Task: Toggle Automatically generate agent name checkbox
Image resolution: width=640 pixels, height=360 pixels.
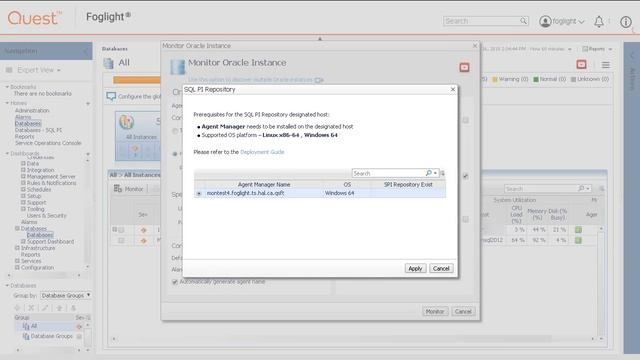Action: [x=175, y=282]
